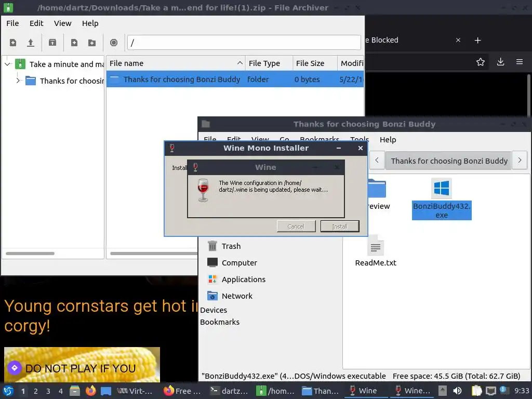
Task: Open View menu in File Archiver
Action: [62, 23]
